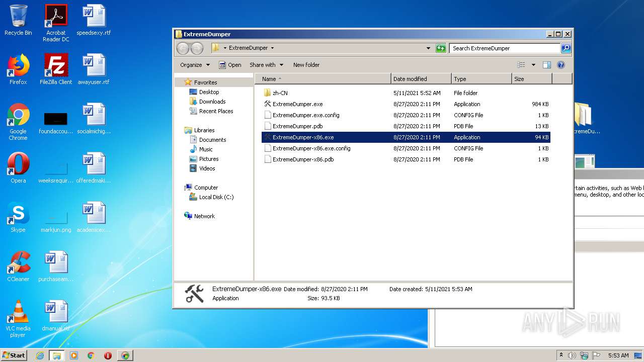Select Desktop in the navigation pane
This screenshot has width=644, height=362.
click(204, 92)
